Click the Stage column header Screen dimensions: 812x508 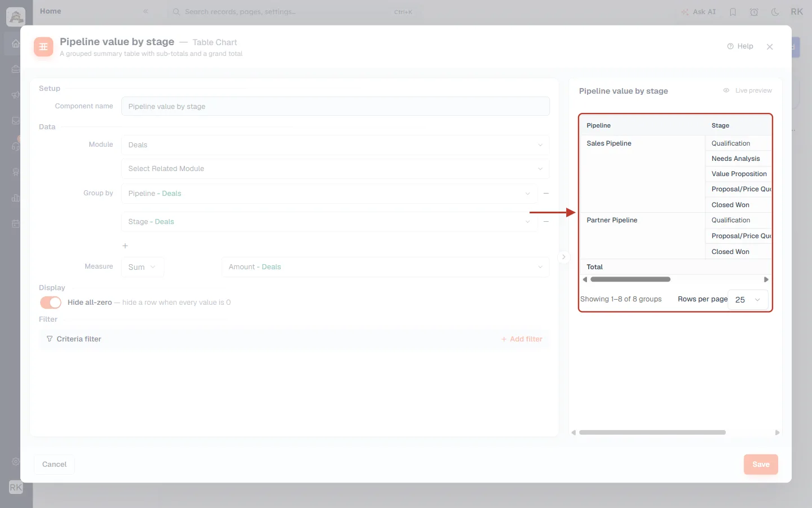[739, 125]
